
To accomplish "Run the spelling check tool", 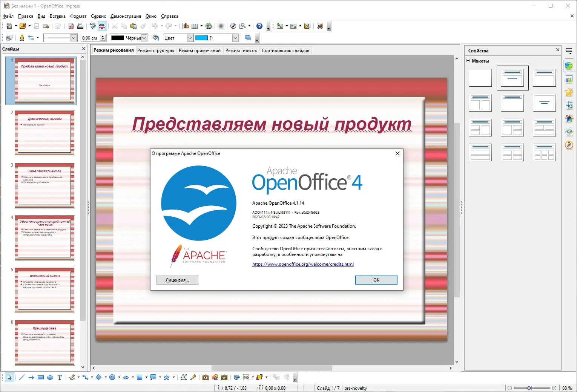I will pyautogui.click(x=93, y=26).
